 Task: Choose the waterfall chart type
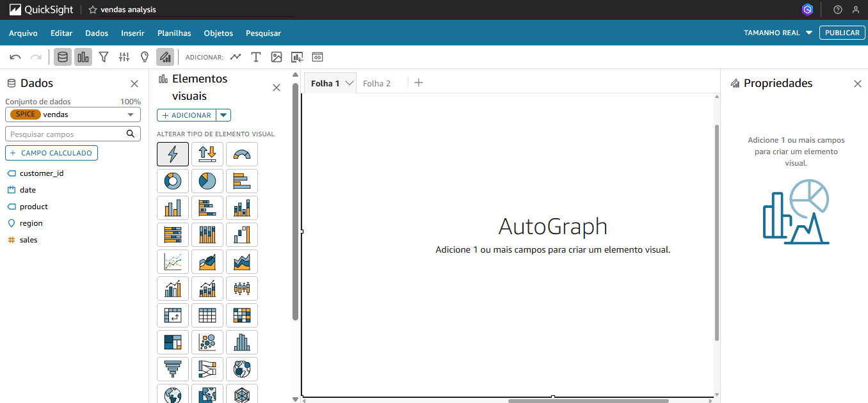click(242, 235)
